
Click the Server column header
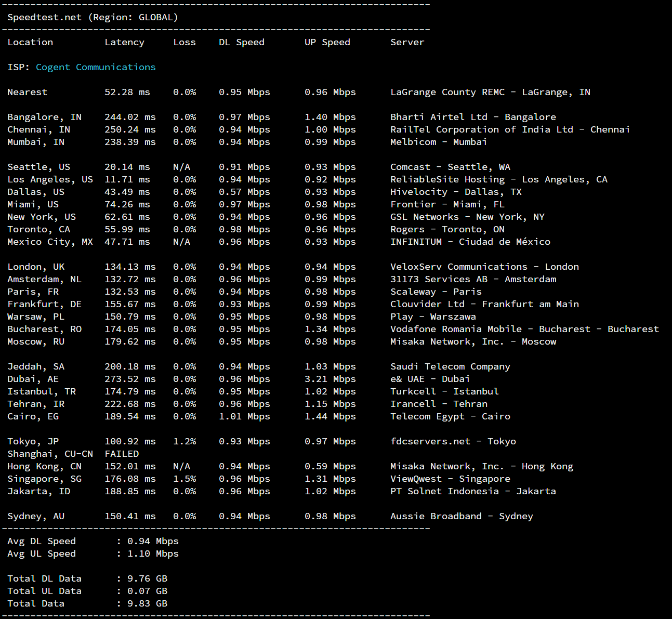pos(407,42)
